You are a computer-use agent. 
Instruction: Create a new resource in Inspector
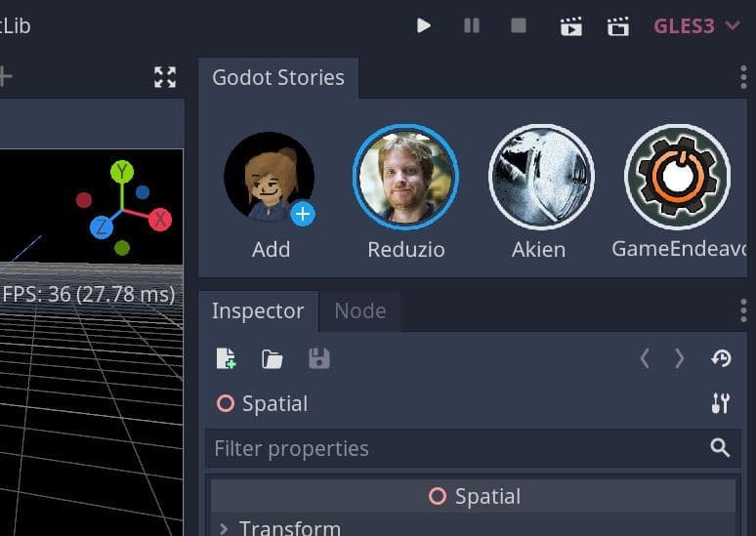(226, 358)
